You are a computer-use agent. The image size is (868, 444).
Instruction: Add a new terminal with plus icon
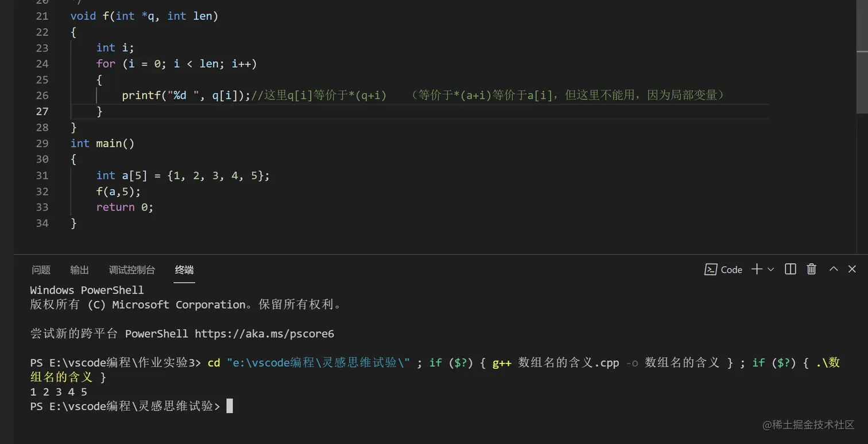757,269
